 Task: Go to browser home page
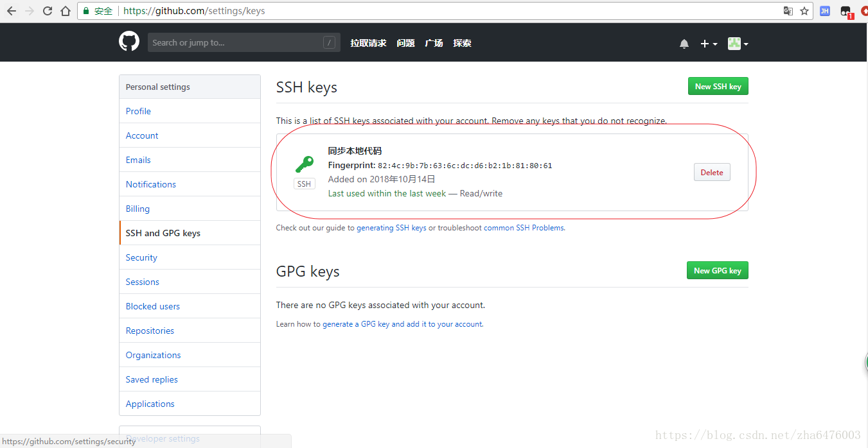[66, 11]
